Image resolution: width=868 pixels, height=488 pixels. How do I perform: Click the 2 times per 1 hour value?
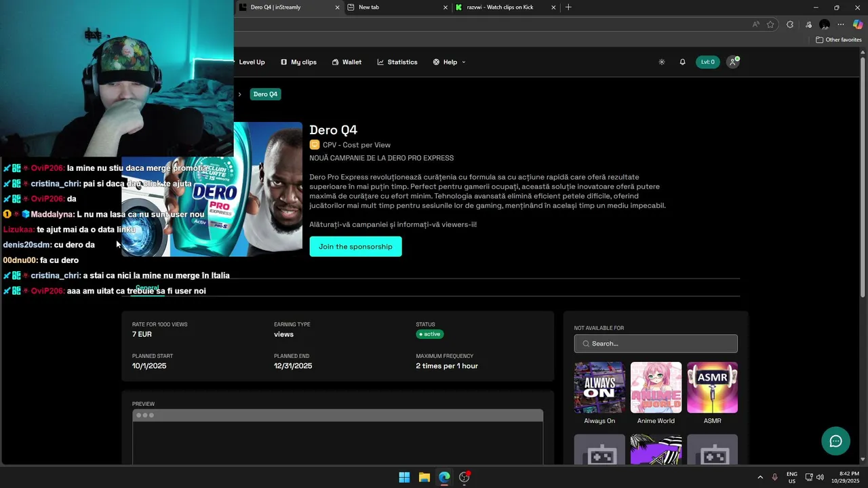pos(447,366)
